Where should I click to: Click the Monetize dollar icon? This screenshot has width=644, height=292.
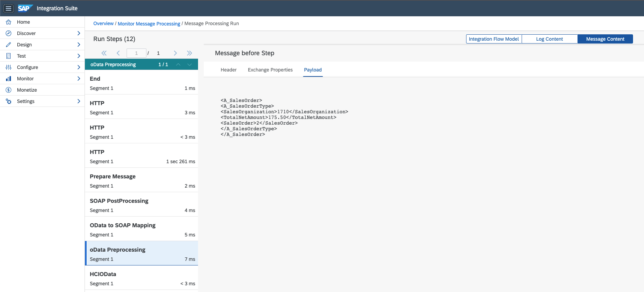(x=8, y=90)
